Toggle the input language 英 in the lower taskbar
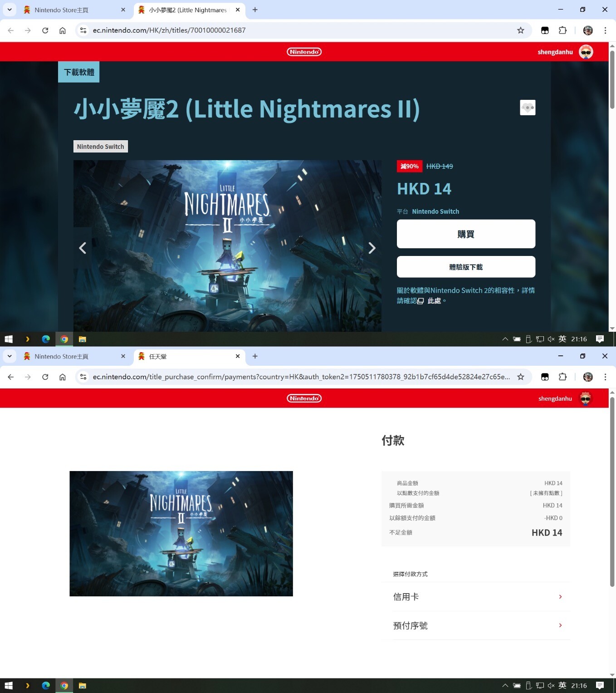 pyautogui.click(x=562, y=686)
